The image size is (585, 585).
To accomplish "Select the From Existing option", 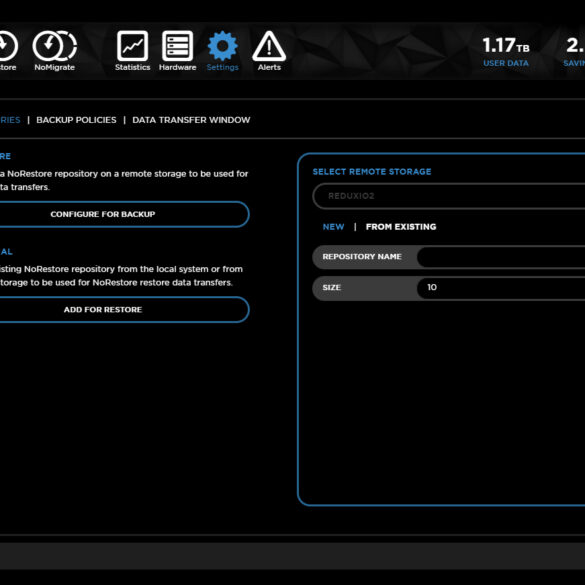I will 401,227.
